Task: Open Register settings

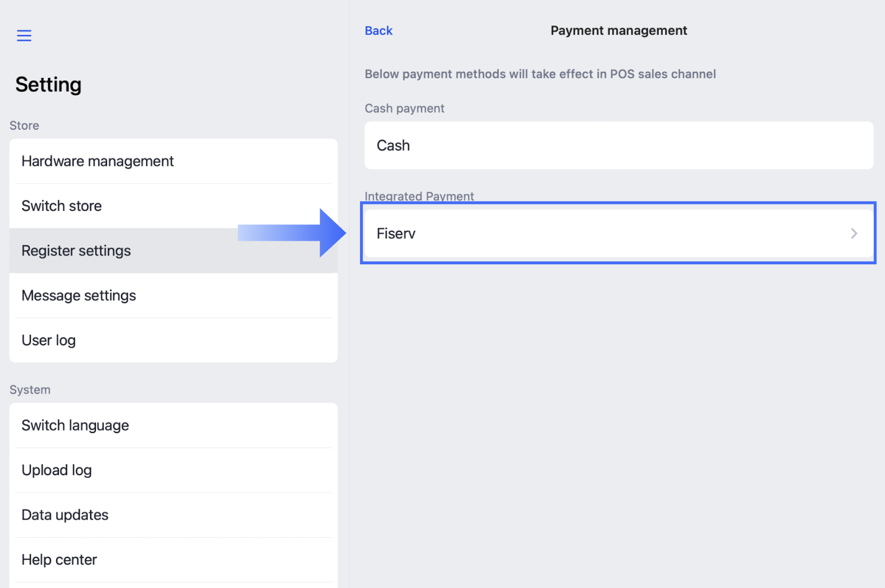Action: [x=76, y=251]
